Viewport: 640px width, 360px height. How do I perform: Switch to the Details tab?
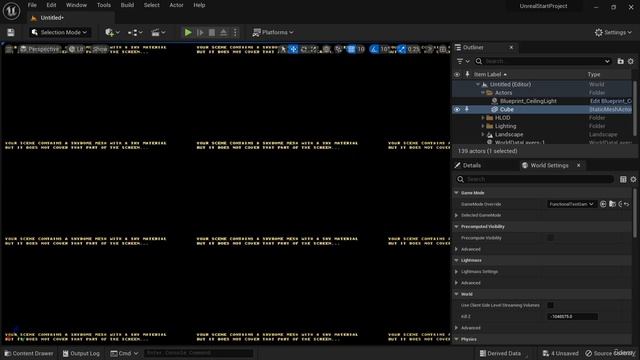pos(468,165)
